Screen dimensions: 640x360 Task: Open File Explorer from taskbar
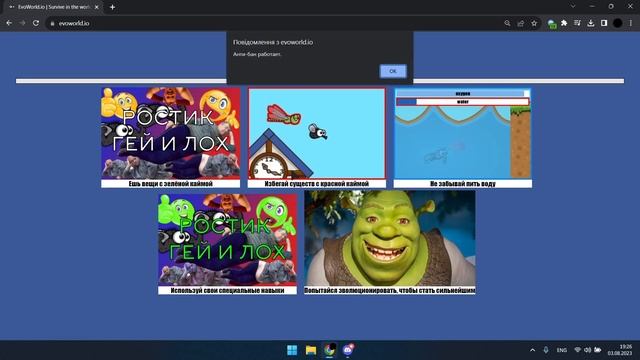pos(311,350)
